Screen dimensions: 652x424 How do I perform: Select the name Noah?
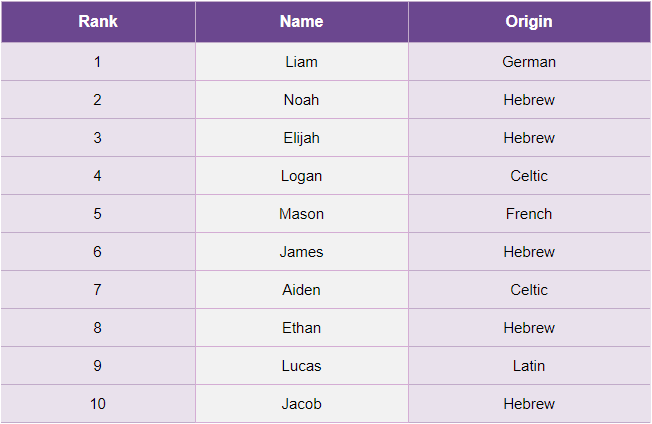point(301,100)
